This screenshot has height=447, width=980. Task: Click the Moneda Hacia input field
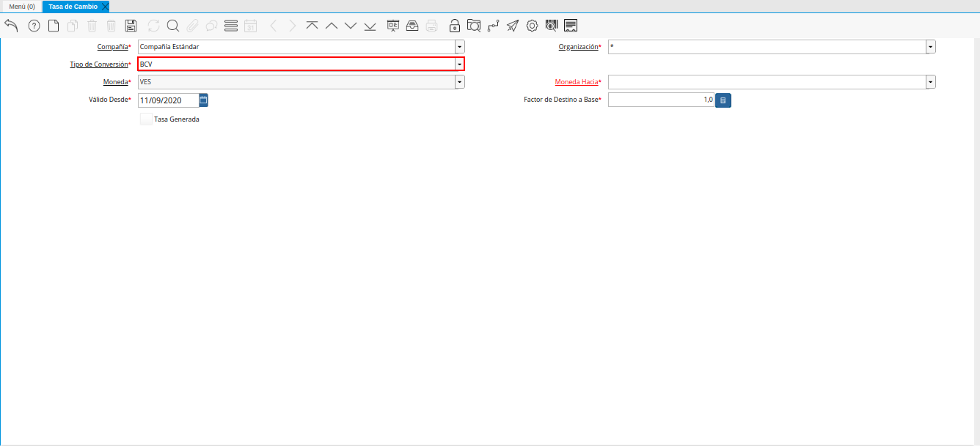pyautogui.click(x=767, y=82)
